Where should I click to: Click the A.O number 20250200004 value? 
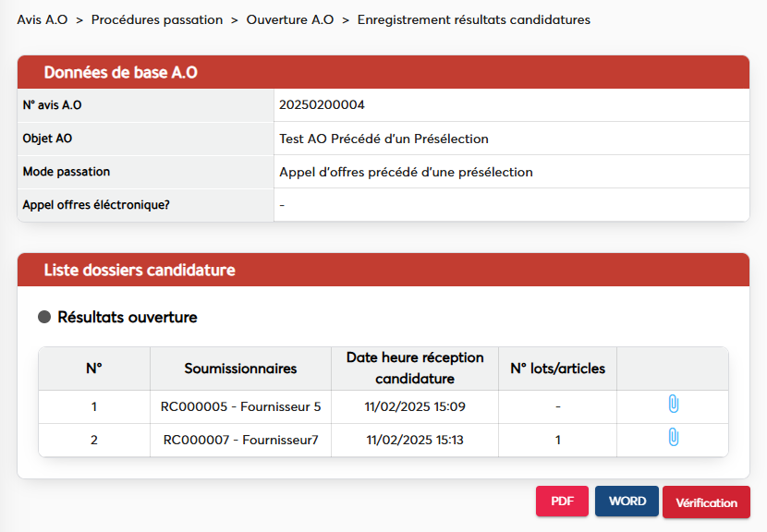(x=322, y=105)
